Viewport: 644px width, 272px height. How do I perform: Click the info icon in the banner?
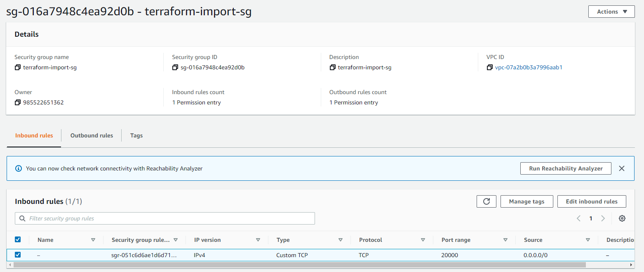point(18,168)
